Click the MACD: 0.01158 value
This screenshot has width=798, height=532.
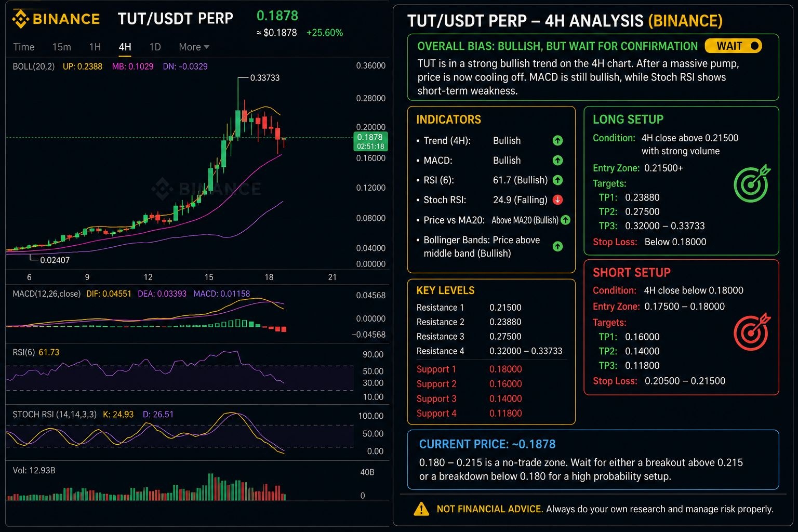click(222, 294)
